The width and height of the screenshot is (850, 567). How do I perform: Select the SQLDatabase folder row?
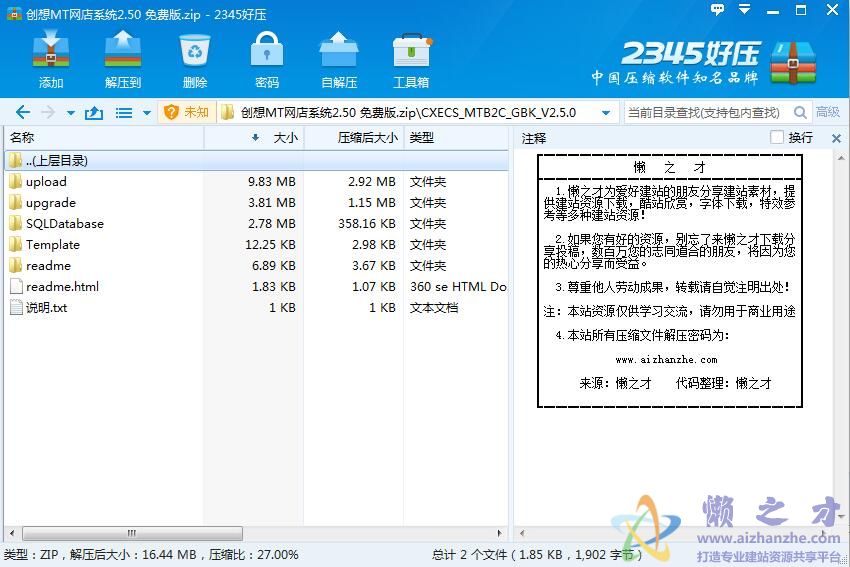pos(257,223)
